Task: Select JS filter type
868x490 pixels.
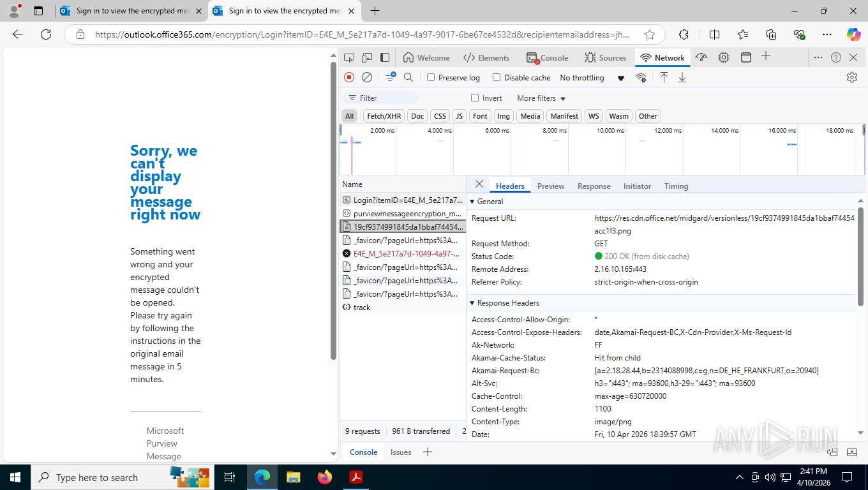Action: 460,116
